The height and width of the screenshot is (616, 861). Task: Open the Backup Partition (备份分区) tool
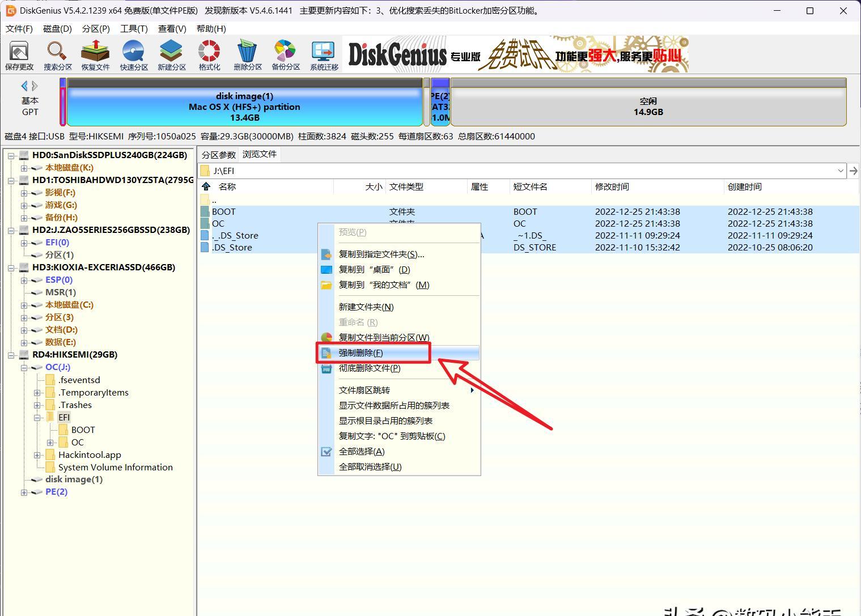286,56
